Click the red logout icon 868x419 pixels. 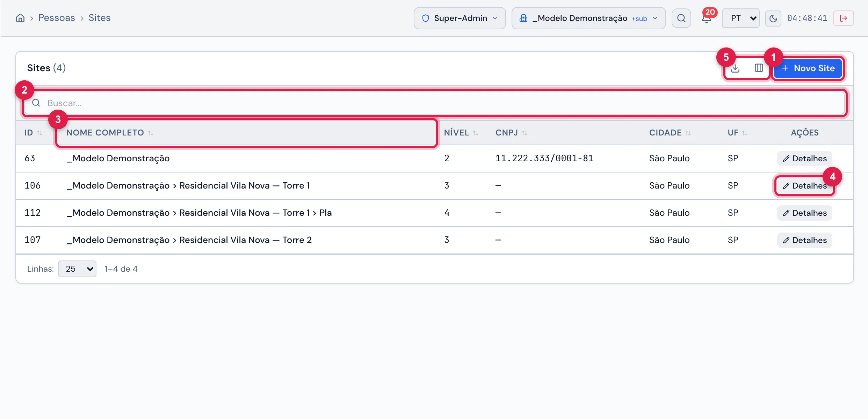pyautogui.click(x=843, y=18)
